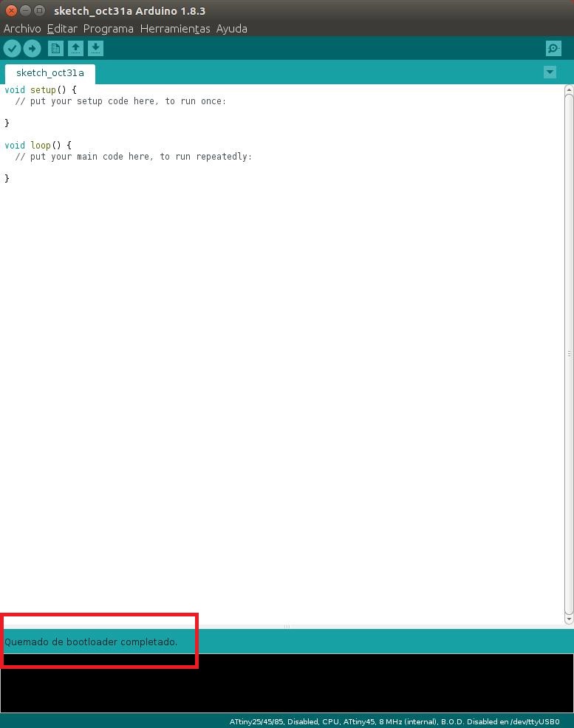Minimize the Arduino window

coord(26,10)
